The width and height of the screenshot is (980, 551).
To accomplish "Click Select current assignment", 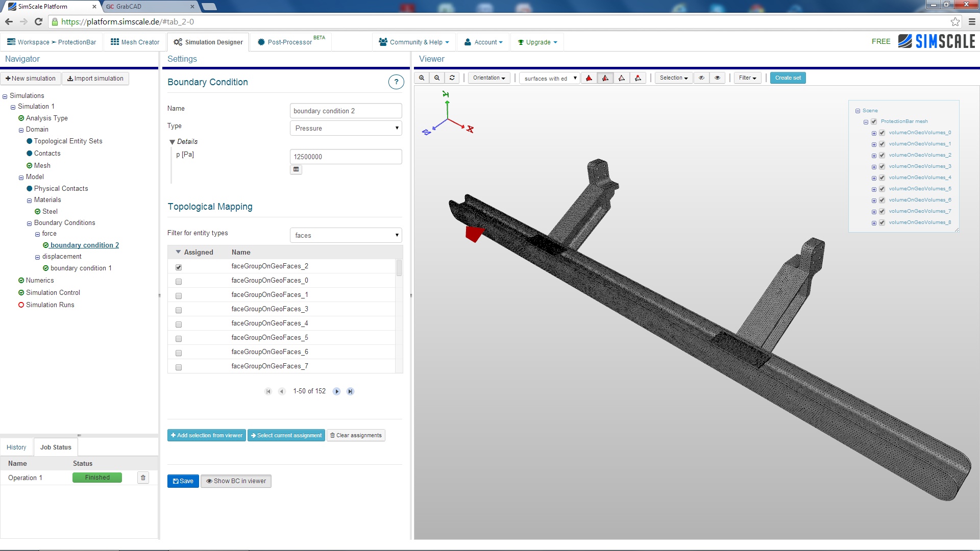I will [286, 436].
